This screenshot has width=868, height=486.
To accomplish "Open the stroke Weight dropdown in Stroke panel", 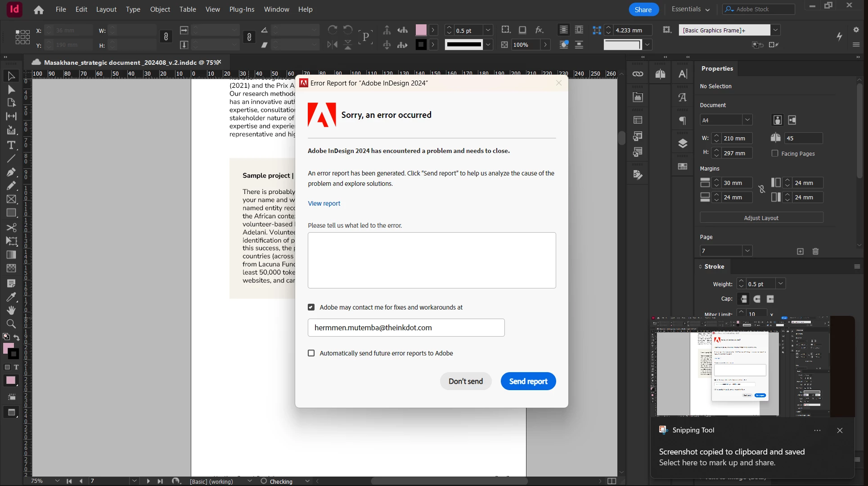I will click(x=781, y=284).
